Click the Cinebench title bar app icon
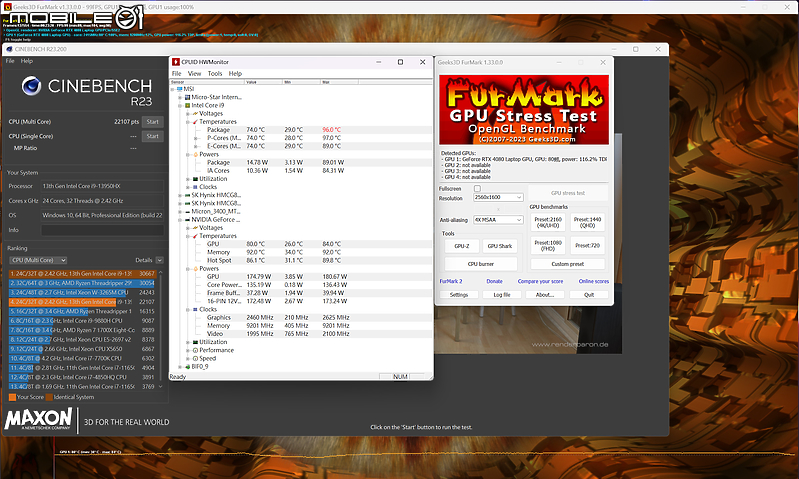This screenshot has height=479, width=799. click(x=9, y=49)
